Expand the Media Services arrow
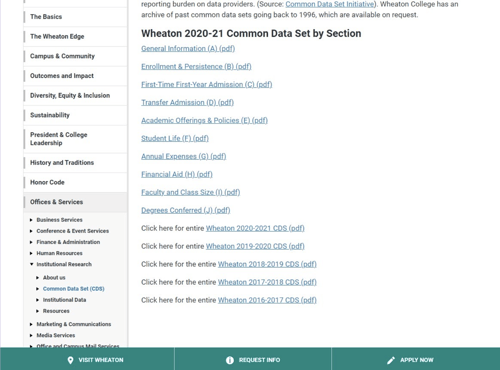 click(x=31, y=335)
